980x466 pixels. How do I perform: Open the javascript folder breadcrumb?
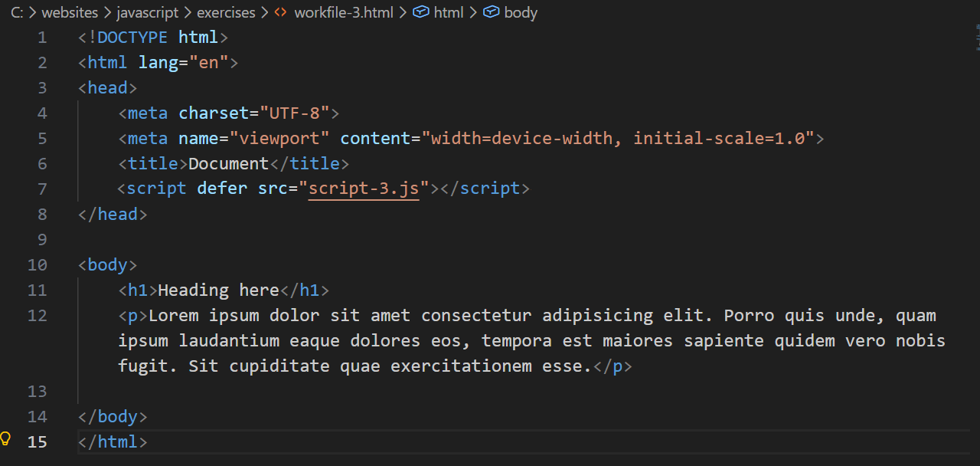(x=147, y=12)
